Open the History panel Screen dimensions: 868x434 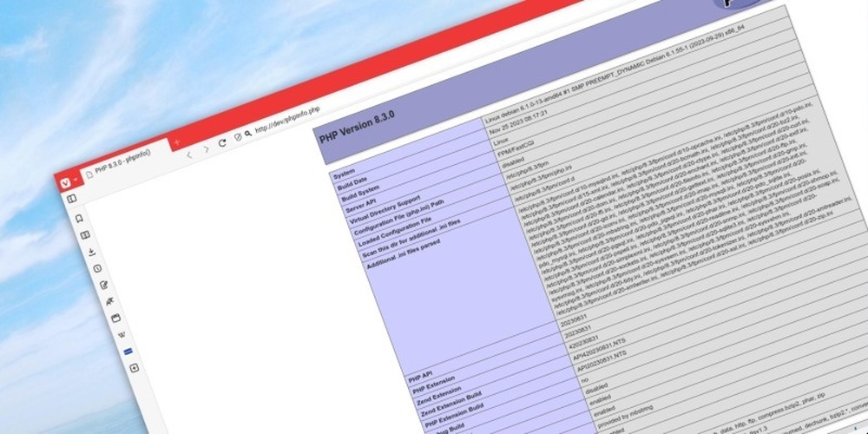(x=97, y=268)
